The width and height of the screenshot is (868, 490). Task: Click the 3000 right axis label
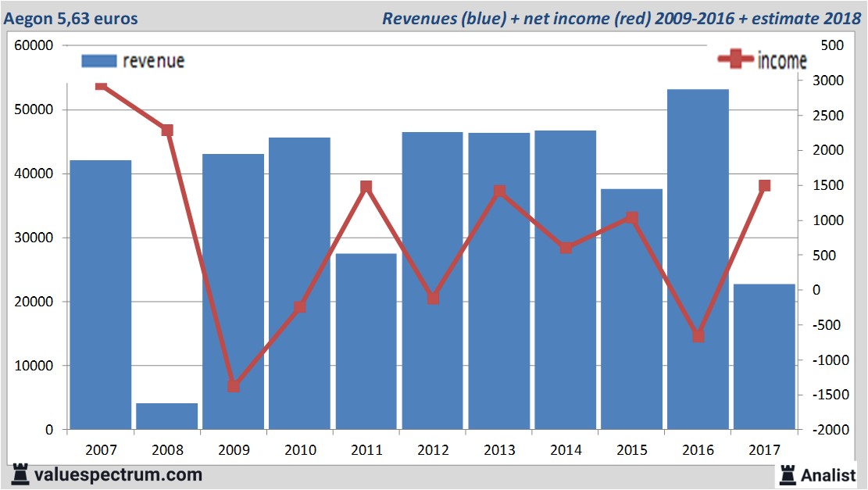(828, 80)
